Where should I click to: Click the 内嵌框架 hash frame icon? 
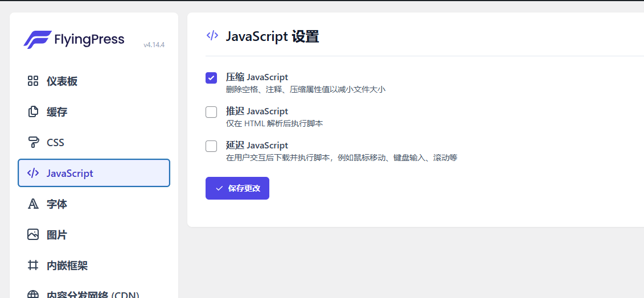33,266
